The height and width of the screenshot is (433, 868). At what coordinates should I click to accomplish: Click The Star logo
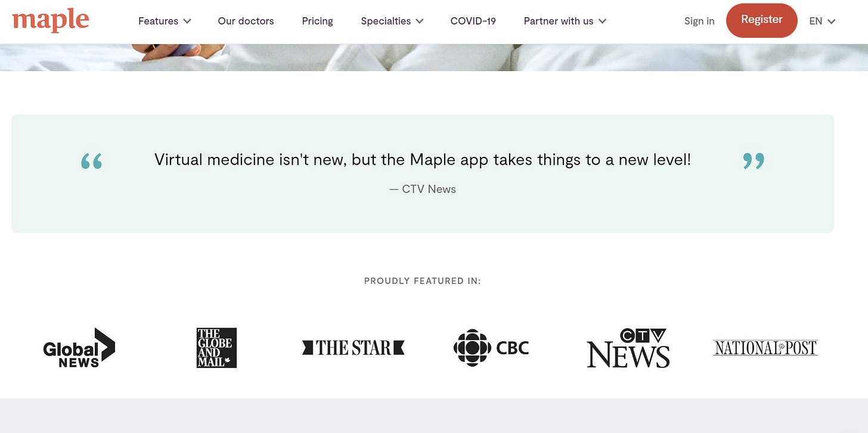(354, 348)
